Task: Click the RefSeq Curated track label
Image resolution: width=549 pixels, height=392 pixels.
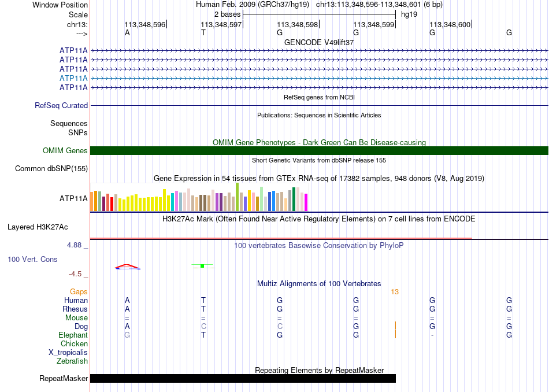Action: coord(61,105)
